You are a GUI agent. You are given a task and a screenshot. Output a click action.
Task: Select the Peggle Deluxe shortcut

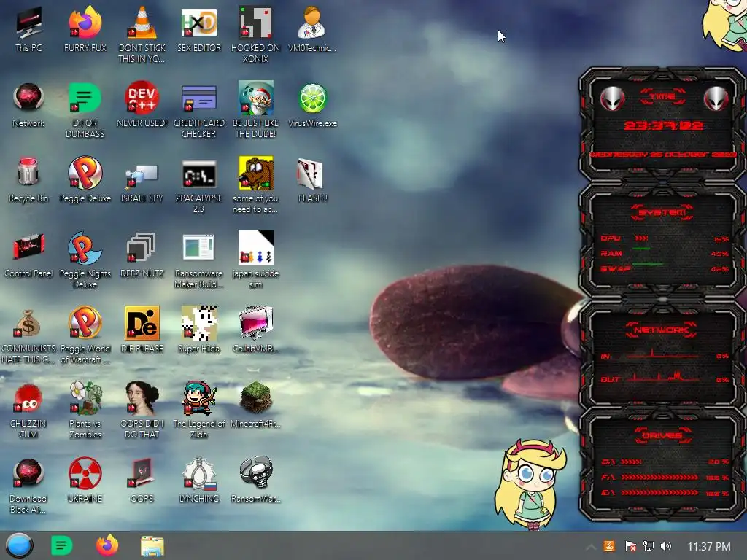(85, 179)
